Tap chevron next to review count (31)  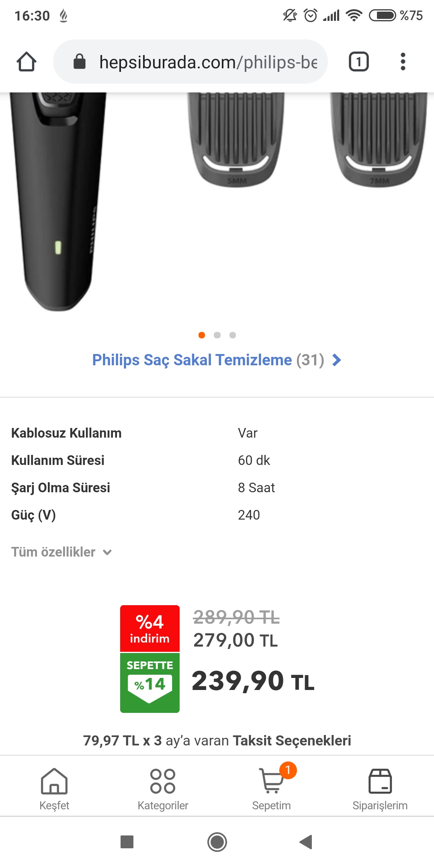(337, 360)
